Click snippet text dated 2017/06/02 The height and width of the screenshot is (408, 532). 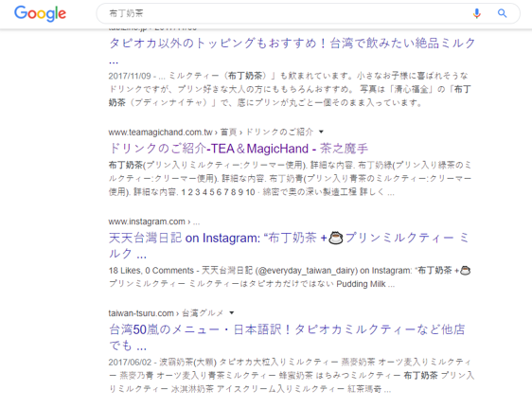point(292,375)
